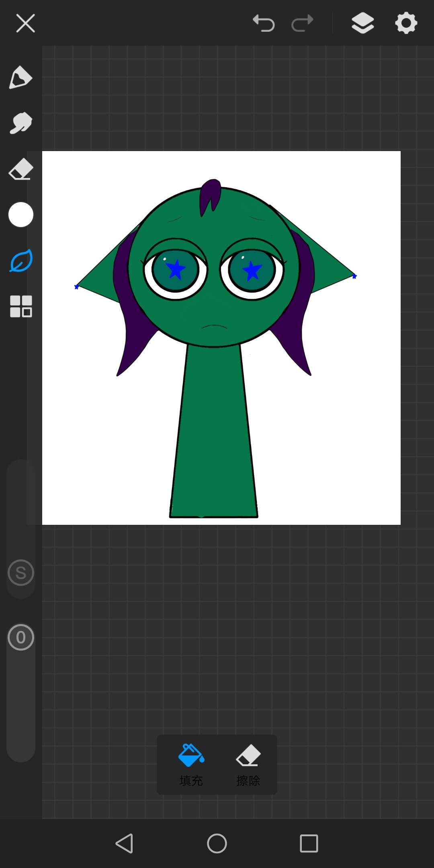The image size is (434, 868).
Task: Tap the blue star on right ear tip
Action: (x=354, y=276)
